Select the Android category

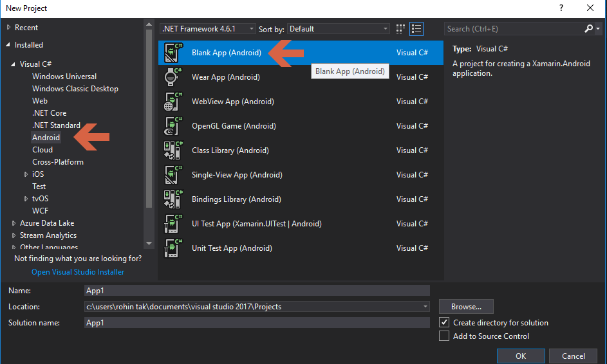(x=46, y=138)
